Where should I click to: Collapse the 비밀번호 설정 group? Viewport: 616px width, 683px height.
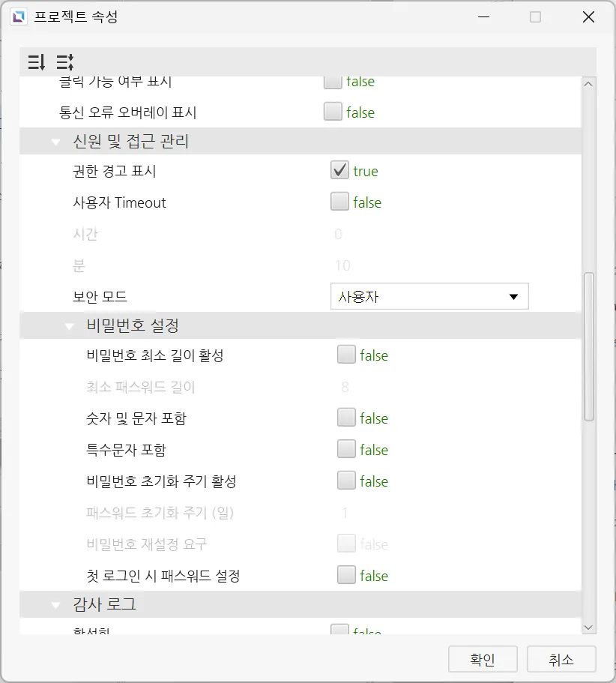point(70,326)
